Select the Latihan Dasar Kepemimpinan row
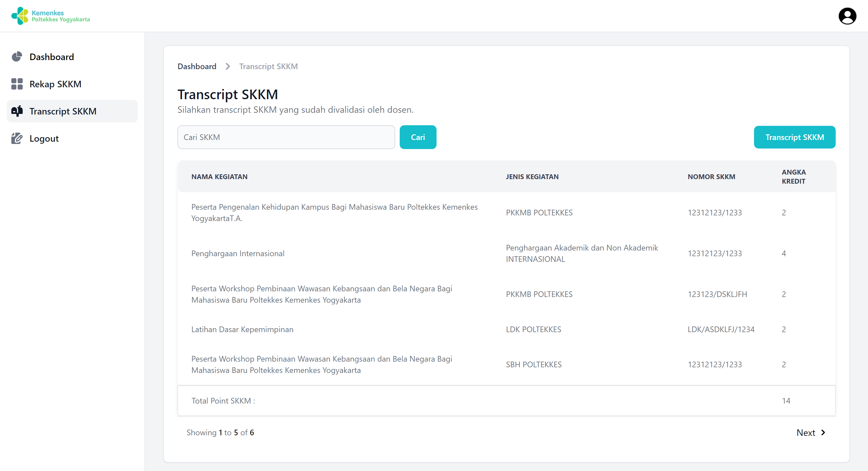Screen dimensions: 868x471 (x=242, y=329)
